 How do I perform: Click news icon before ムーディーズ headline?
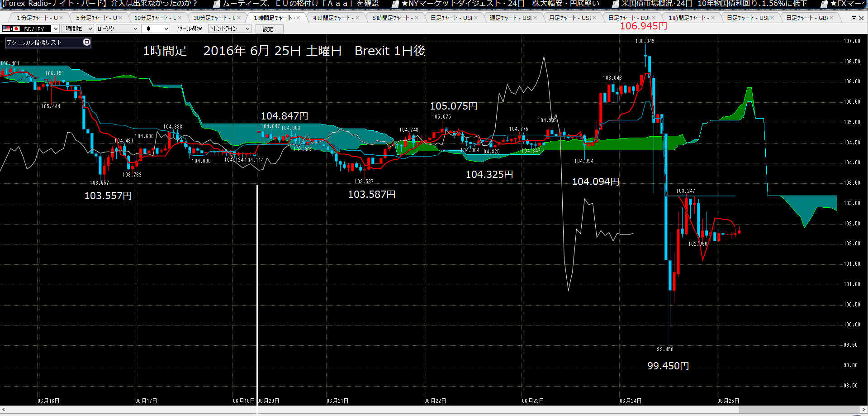tap(217, 4)
